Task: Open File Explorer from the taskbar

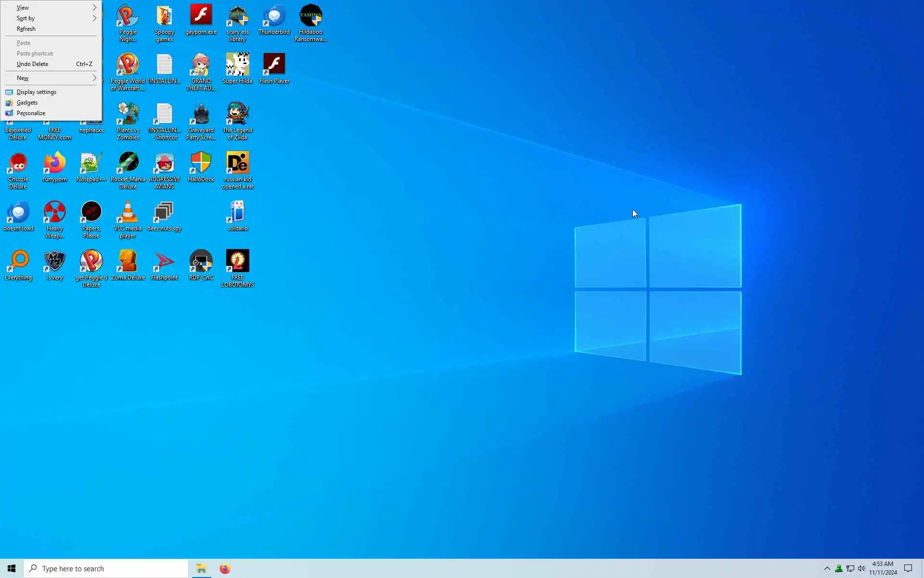Action: coord(201,569)
